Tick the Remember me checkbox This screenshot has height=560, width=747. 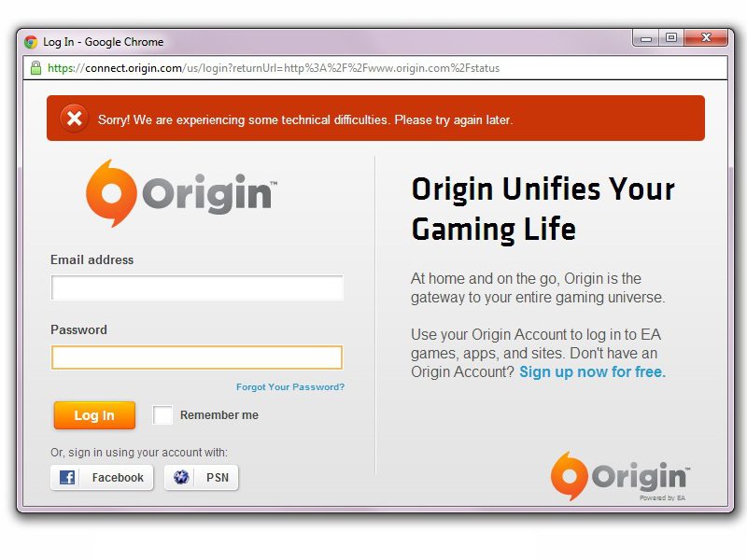coord(162,414)
